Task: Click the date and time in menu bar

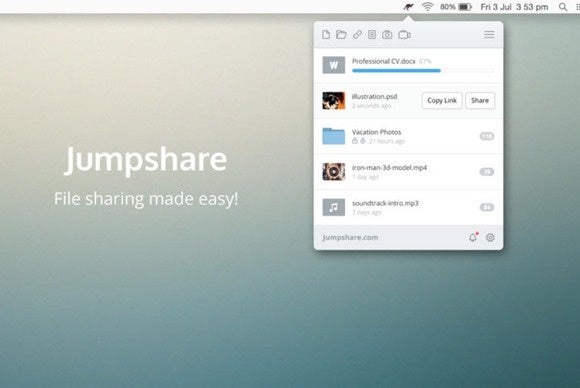Action: click(514, 7)
